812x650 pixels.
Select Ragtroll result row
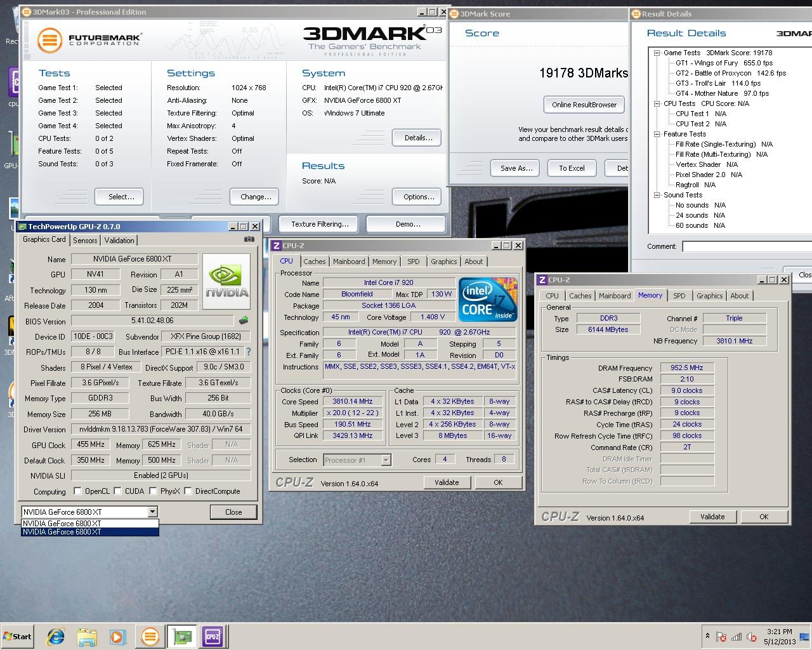click(x=695, y=185)
